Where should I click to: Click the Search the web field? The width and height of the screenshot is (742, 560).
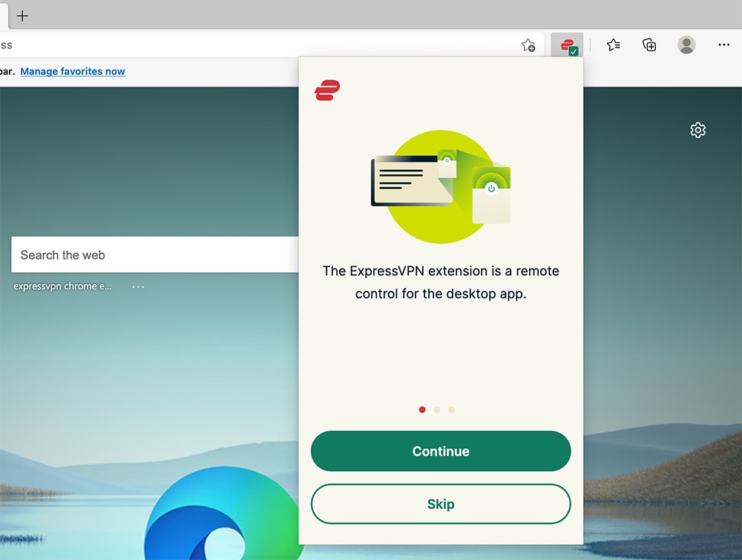pyautogui.click(x=148, y=254)
